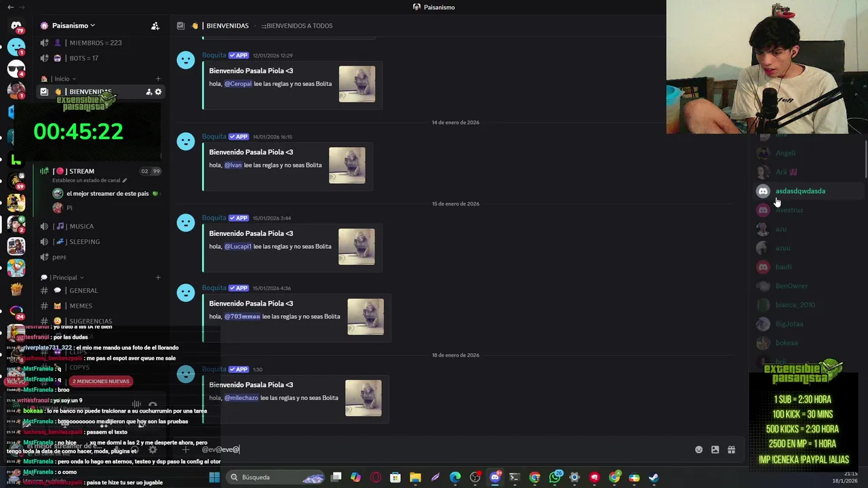Image resolution: width=868 pixels, height=488 pixels.
Task: Open the Windows Start menu
Action: 214,477
